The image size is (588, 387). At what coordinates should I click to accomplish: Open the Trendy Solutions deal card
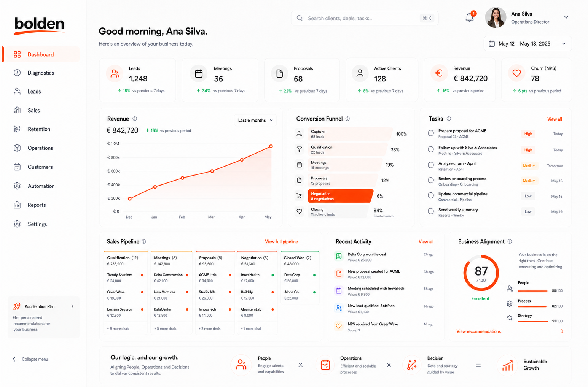pos(125,278)
